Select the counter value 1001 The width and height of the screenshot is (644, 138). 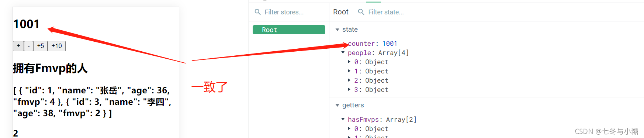389,44
